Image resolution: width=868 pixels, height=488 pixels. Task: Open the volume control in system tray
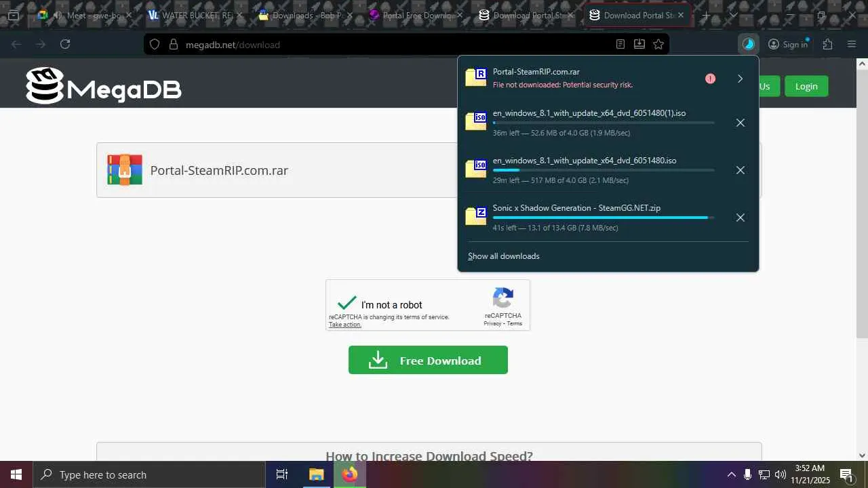781,474
